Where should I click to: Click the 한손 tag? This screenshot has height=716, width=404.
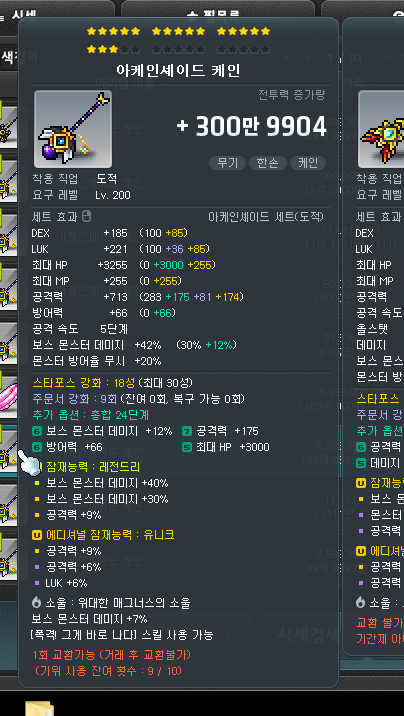pyautogui.click(x=268, y=163)
